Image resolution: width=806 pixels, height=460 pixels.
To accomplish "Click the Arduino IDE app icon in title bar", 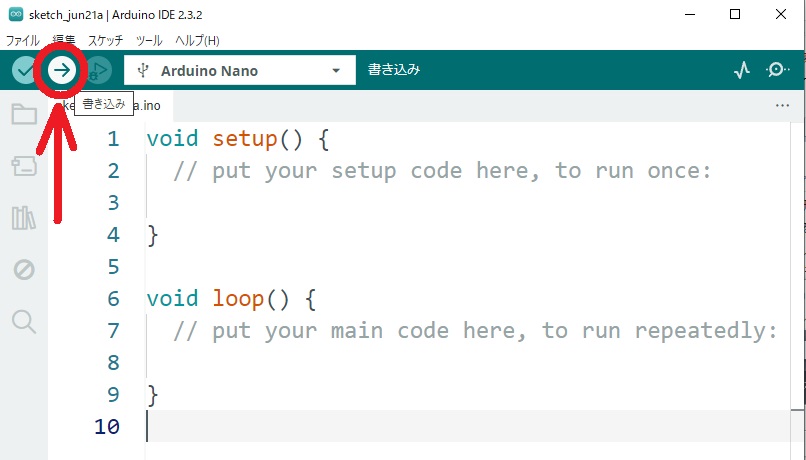I will coord(16,14).
